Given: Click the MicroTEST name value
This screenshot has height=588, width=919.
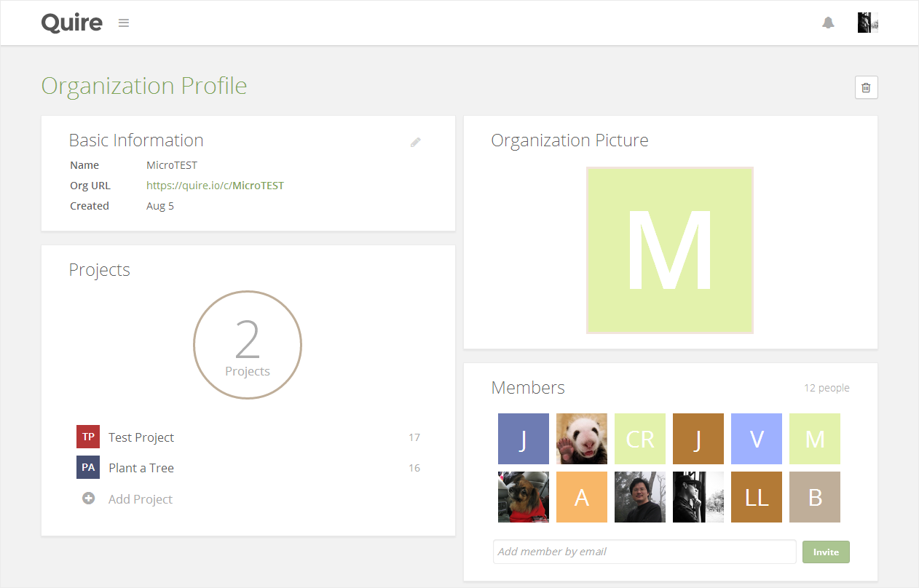Looking at the screenshot, I should coord(172,165).
